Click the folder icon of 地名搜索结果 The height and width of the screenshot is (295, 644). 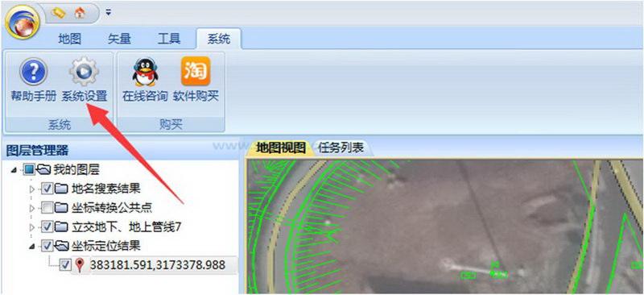click(61, 189)
